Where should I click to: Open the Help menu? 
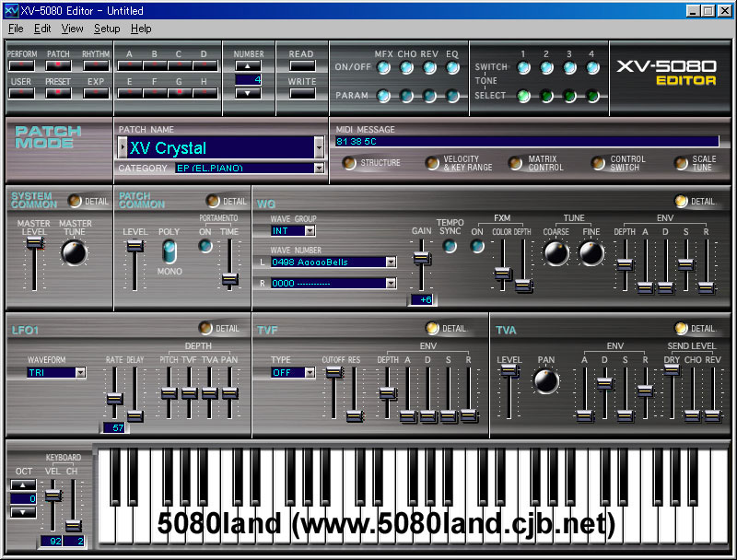pos(141,29)
